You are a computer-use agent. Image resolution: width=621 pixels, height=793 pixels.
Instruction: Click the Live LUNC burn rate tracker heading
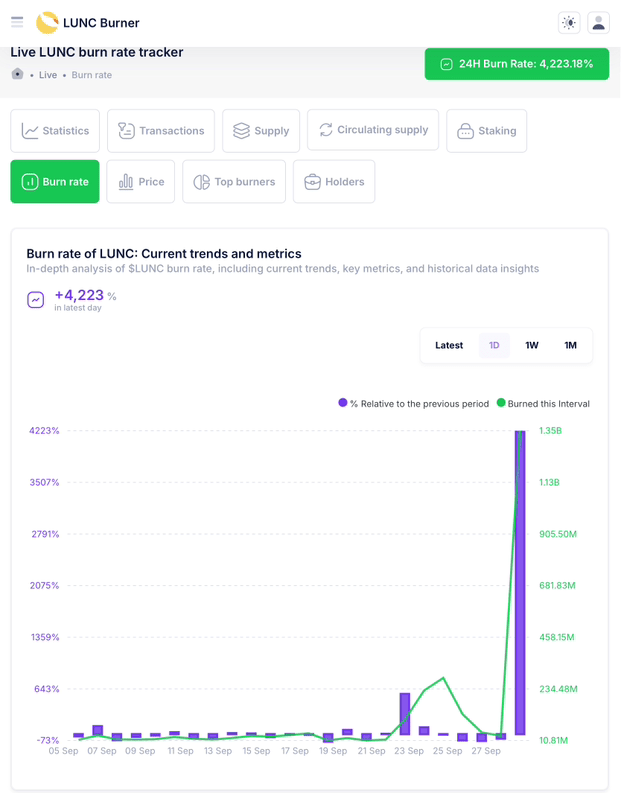point(97,52)
